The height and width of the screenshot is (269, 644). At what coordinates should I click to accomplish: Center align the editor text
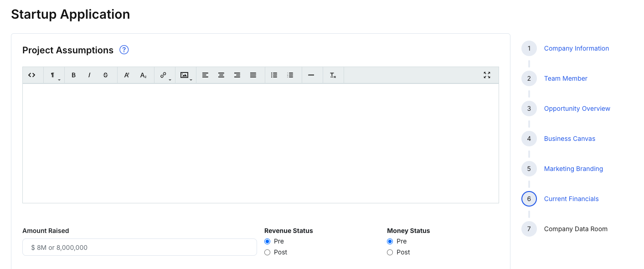(x=221, y=75)
